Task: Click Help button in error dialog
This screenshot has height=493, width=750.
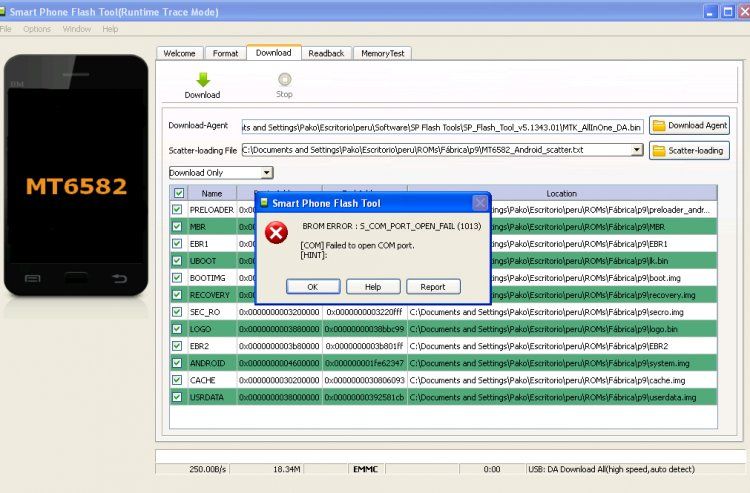Action: [x=373, y=287]
